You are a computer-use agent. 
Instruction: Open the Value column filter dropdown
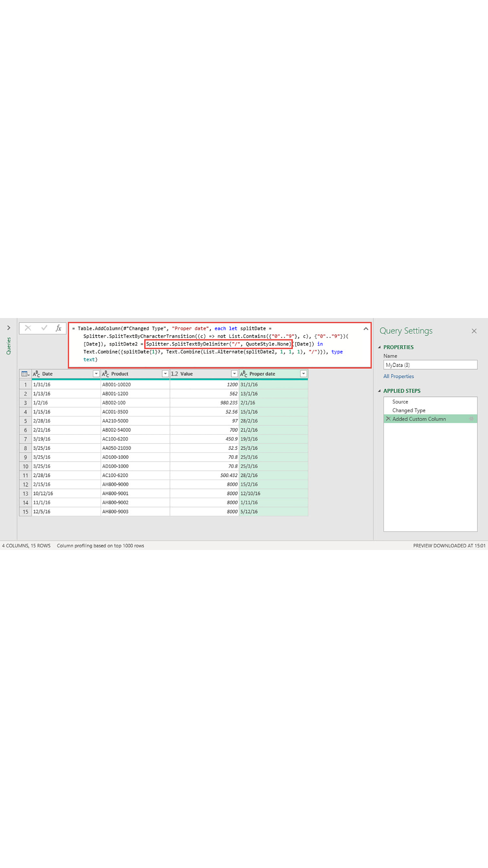[235, 374]
